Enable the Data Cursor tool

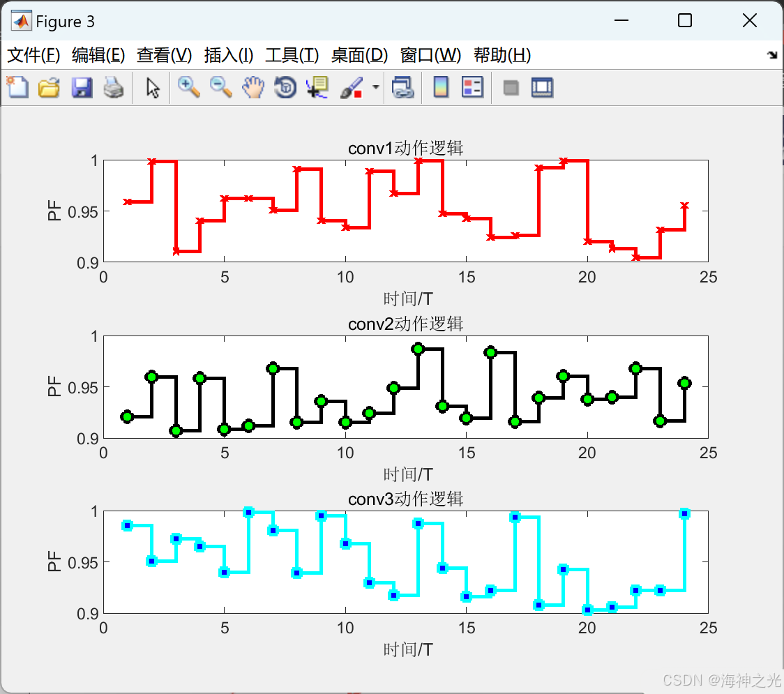click(317, 87)
